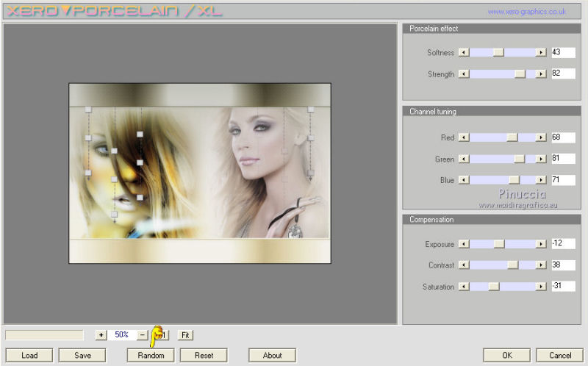Increase Blue channel with right arrow
Screen dimensions: 588x366
[541, 180]
